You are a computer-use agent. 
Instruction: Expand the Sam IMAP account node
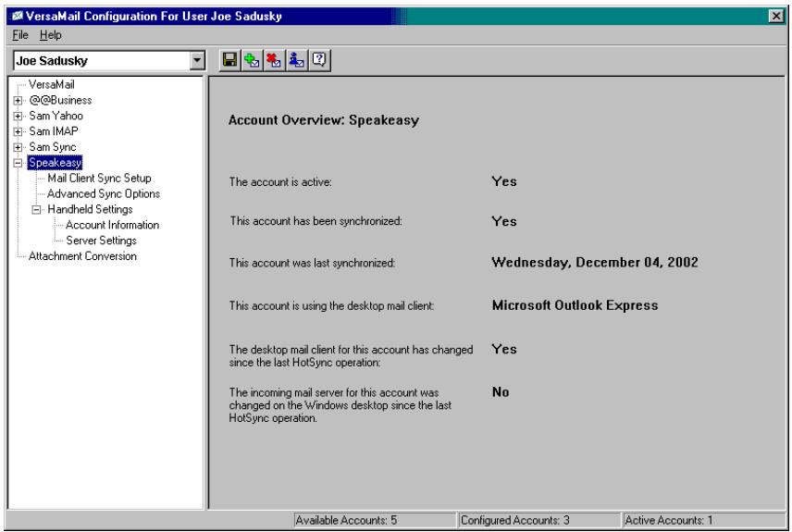coord(19,132)
